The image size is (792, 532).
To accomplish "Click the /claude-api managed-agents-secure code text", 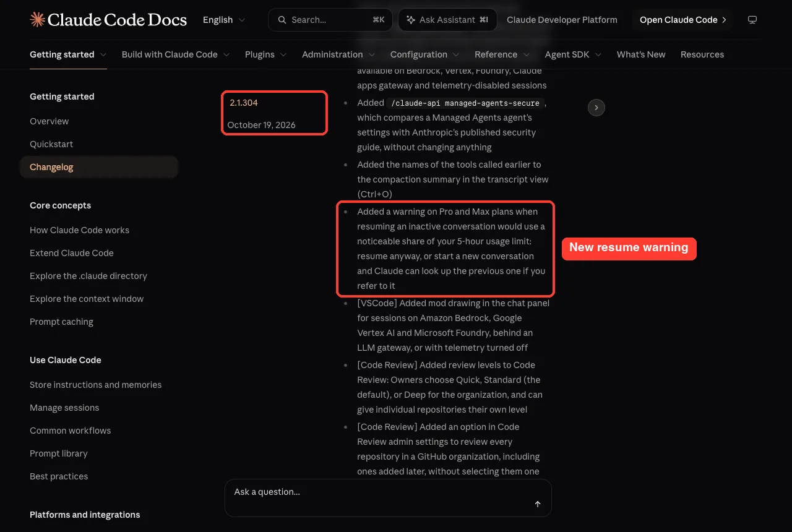I will coord(465,103).
